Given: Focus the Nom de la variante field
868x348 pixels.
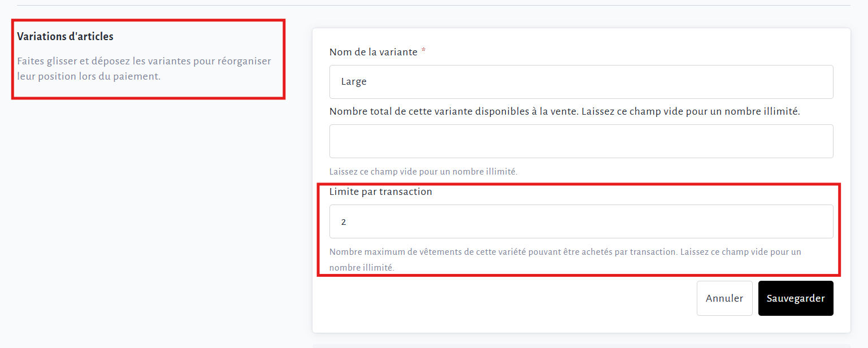Looking at the screenshot, I should (x=581, y=82).
